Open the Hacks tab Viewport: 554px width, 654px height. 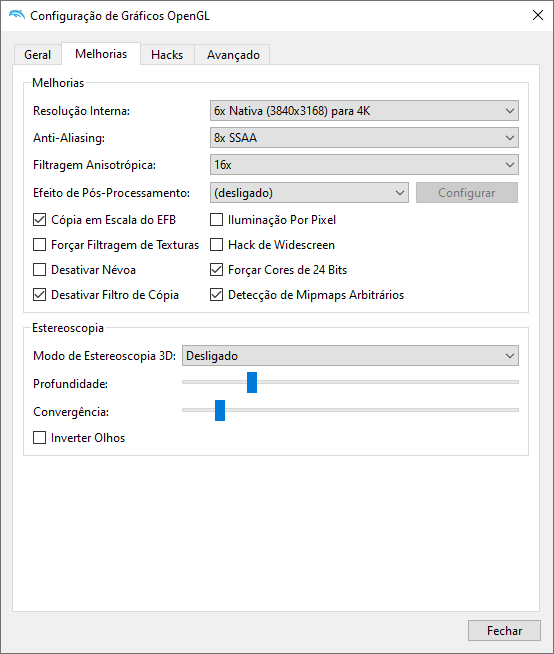167,55
